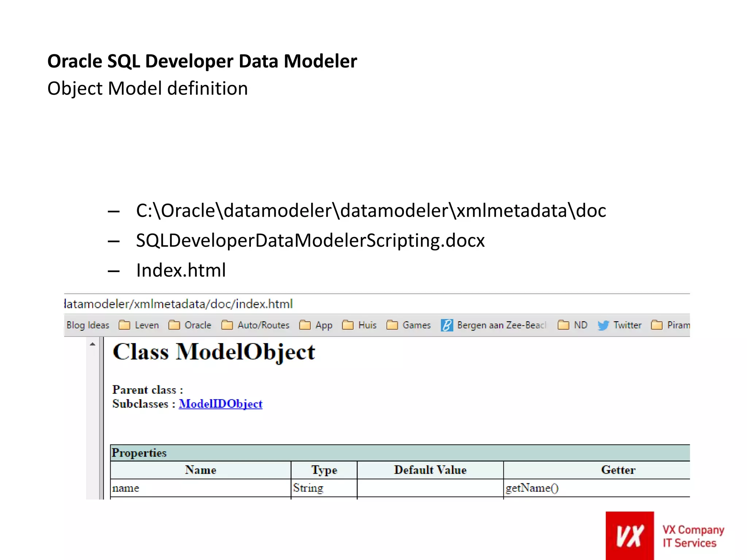Click the 'Properties' table heading
The width and height of the screenshot is (747, 560).
click(400, 453)
